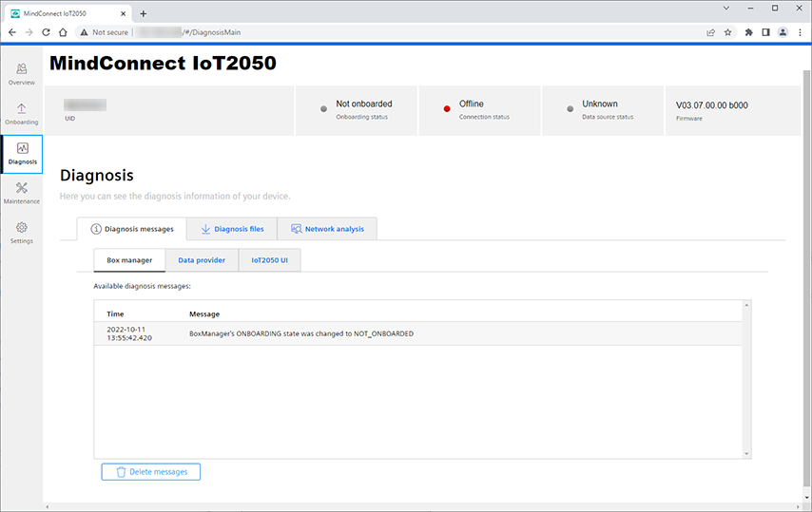Click the browser forward arrow
Image resolution: width=812 pixels, height=512 pixels.
[29, 32]
